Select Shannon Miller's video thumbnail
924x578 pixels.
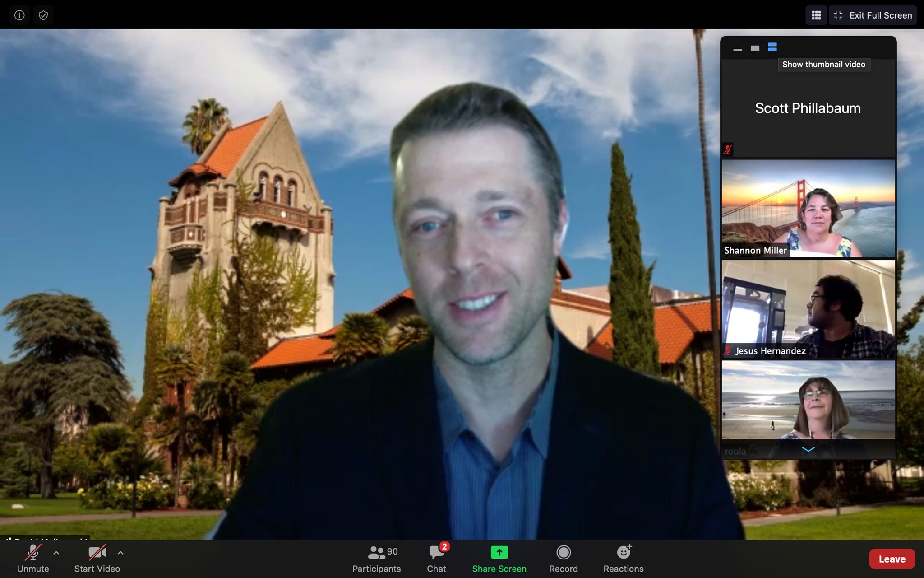coord(808,208)
